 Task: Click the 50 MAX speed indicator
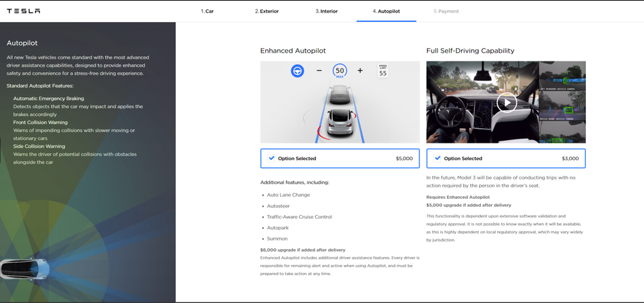pyautogui.click(x=339, y=71)
